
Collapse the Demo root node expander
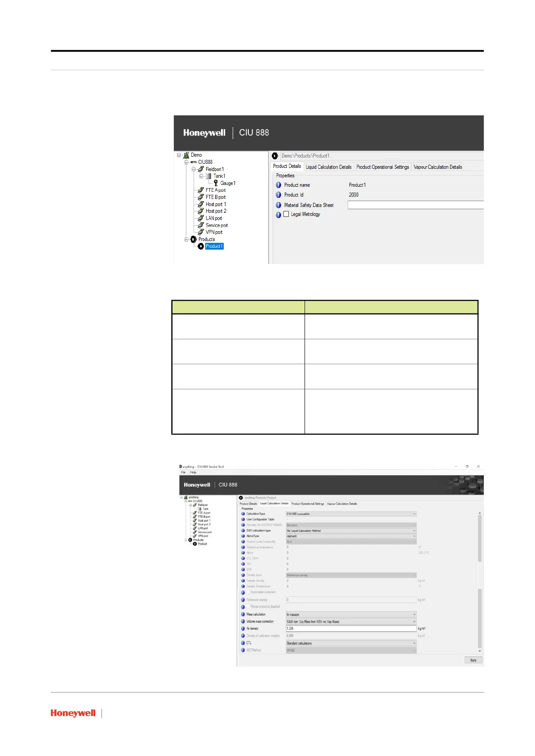pos(179,155)
